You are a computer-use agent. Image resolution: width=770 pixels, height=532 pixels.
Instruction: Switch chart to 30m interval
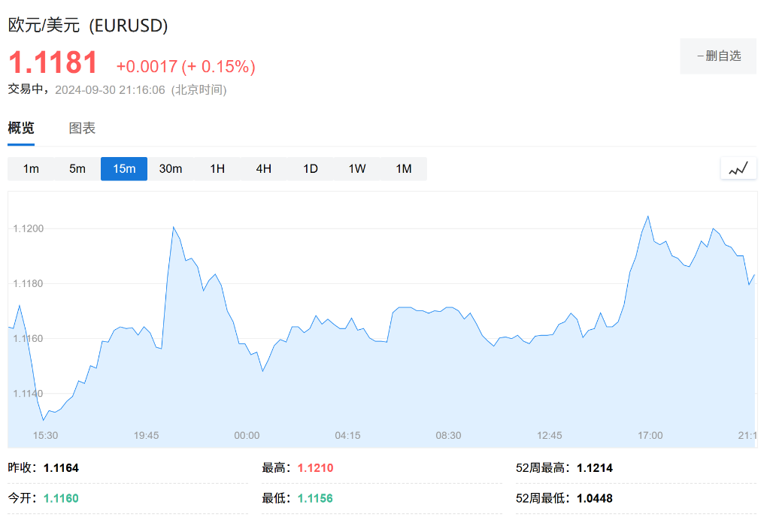[171, 168]
